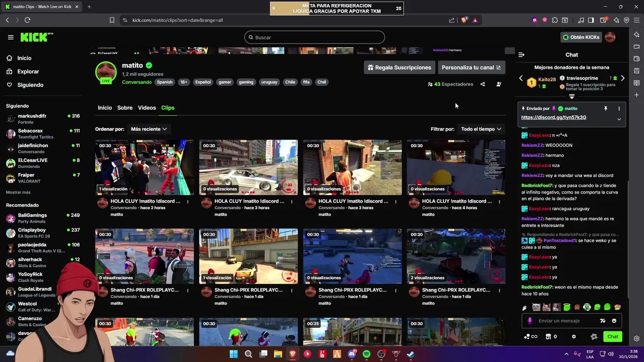
Task: Click the Brave Shields icon in address bar
Action: point(464,20)
